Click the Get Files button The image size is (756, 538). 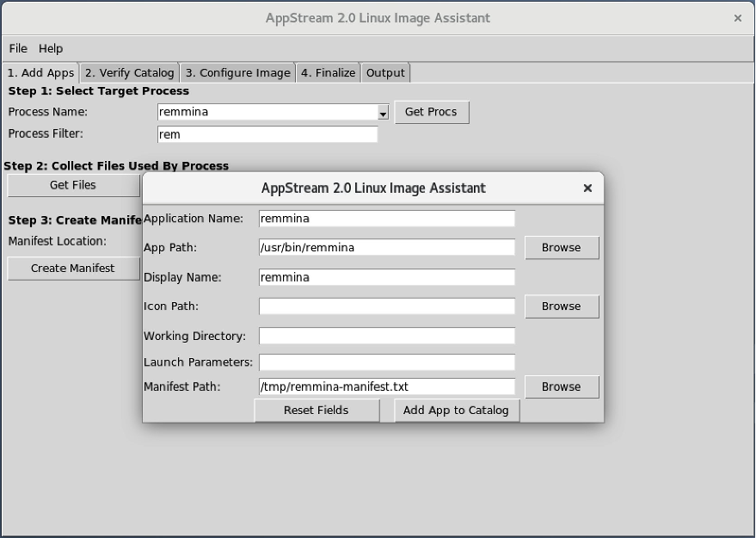coord(73,185)
